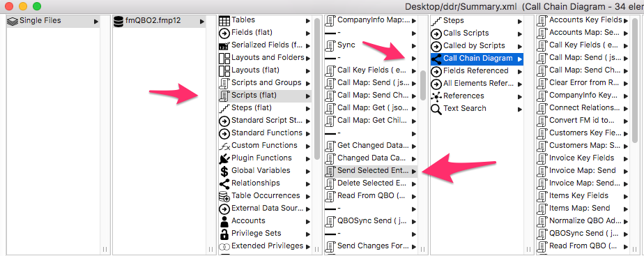
Task: Click the Custom Functions fx icon
Action: [x=224, y=146]
